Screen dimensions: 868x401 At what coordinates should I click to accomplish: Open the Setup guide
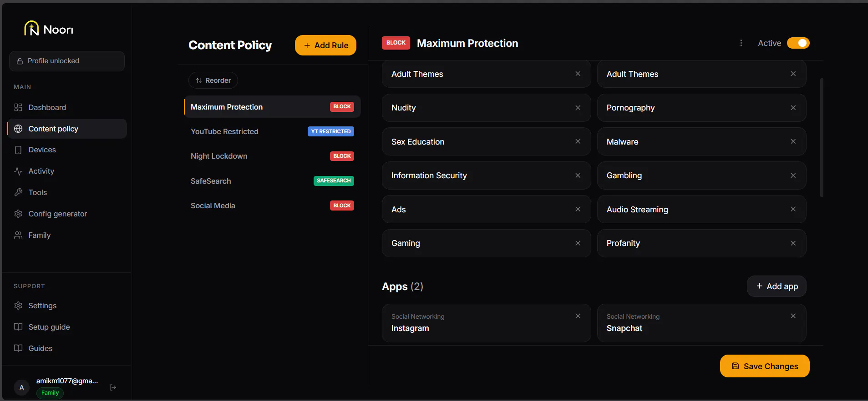[x=67, y=327]
